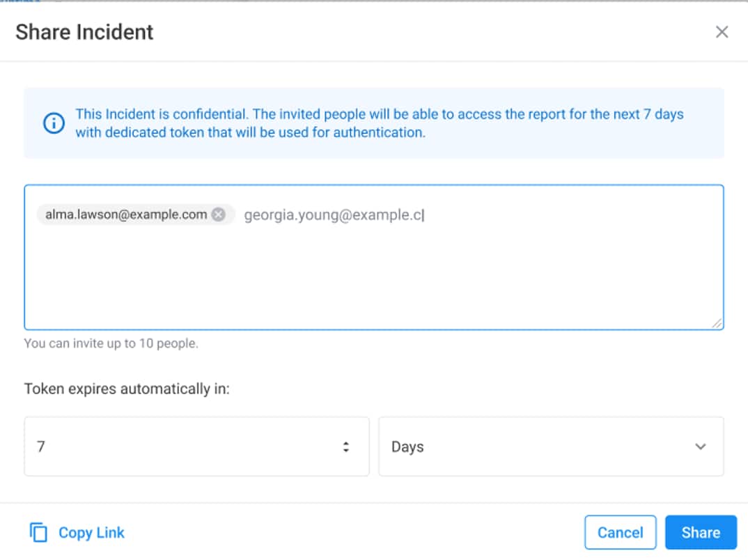Click the Copy Link clipboard icon
The height and width of the screenshot is (560, 748).
click(x=38, y=533)
